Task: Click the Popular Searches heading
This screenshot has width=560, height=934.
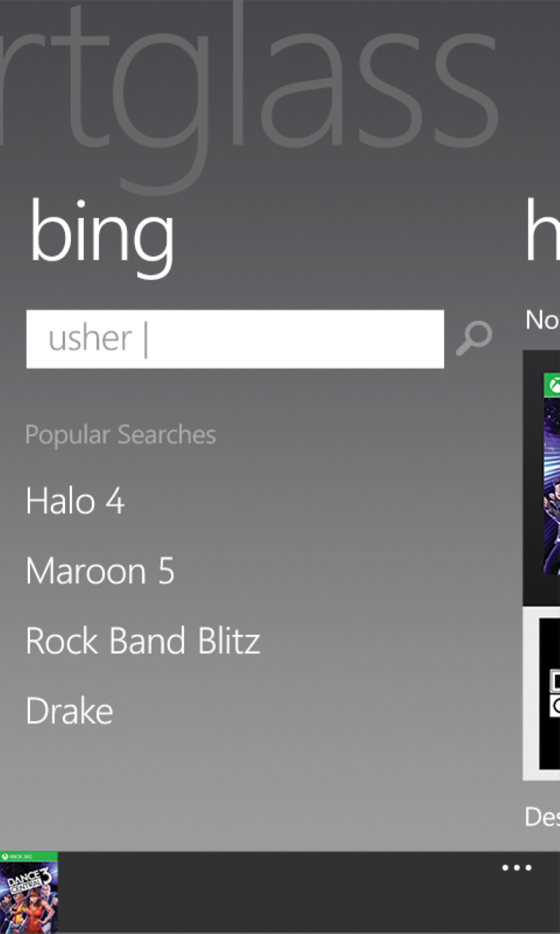Action: click(120, 434)
